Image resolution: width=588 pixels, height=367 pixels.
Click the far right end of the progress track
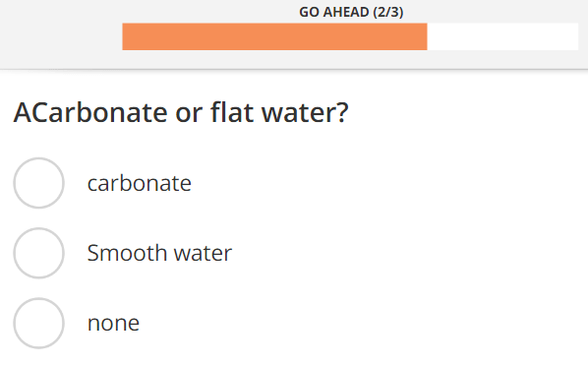coord(576,36)
